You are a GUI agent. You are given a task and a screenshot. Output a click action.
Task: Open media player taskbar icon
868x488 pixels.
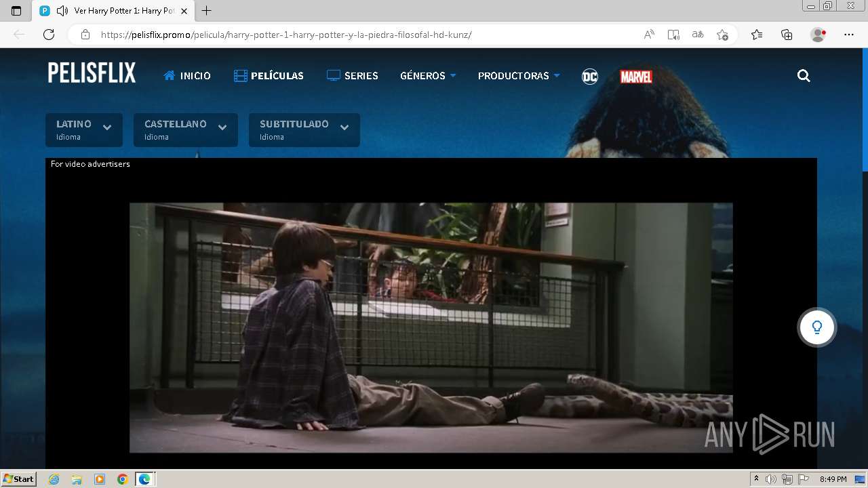coord(100,479)
